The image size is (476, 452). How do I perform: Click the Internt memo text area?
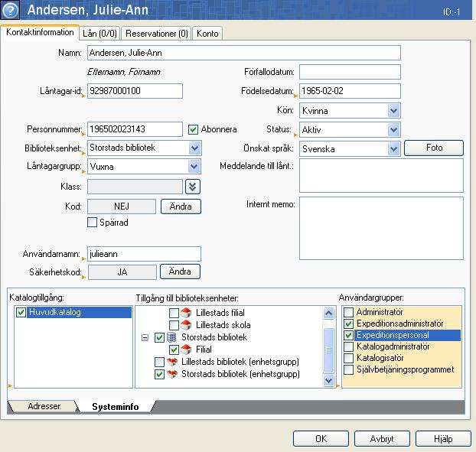(x=381, y=229)
